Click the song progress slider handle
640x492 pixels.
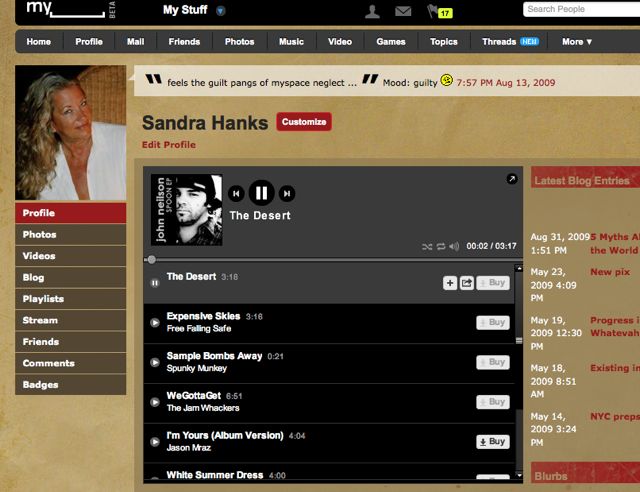coord(151,260)
